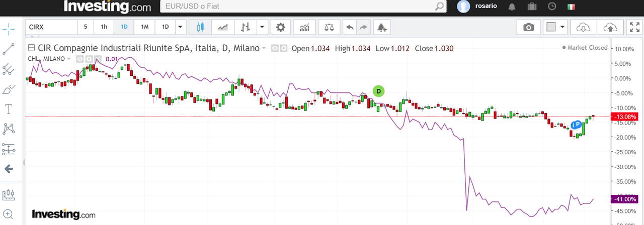Open the price range prediction tool
644x225 pixels.
point(9,149)
